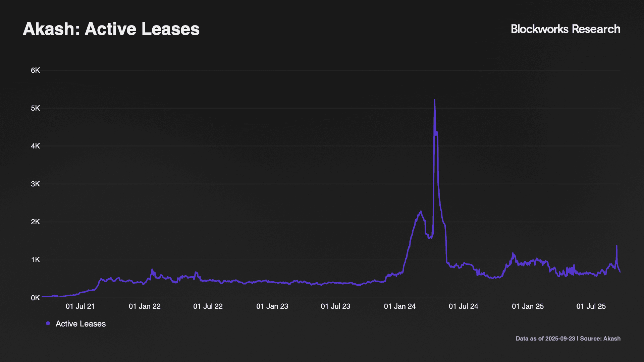Click the 01 Jul 23 axis date

335,306
